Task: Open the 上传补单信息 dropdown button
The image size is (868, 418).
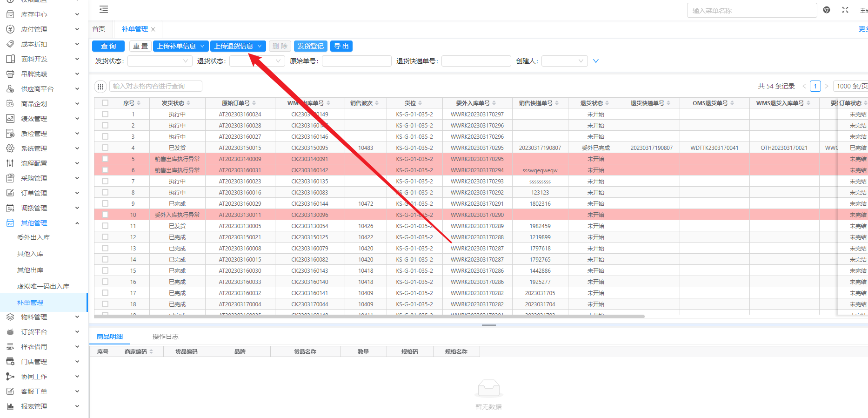Action: tap(180, 46)
